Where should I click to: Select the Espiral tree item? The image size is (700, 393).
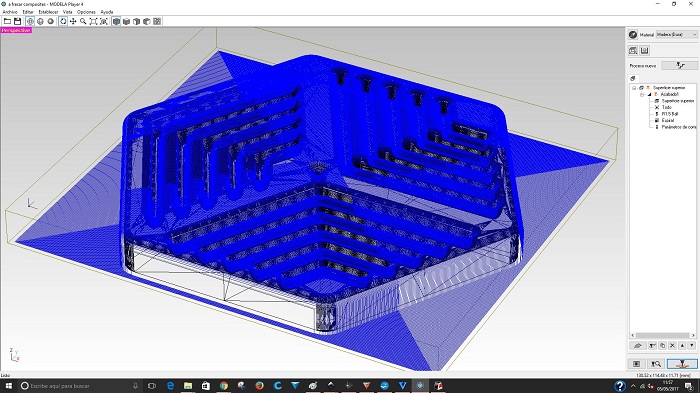pyautogui.click(x=668, y=121)
